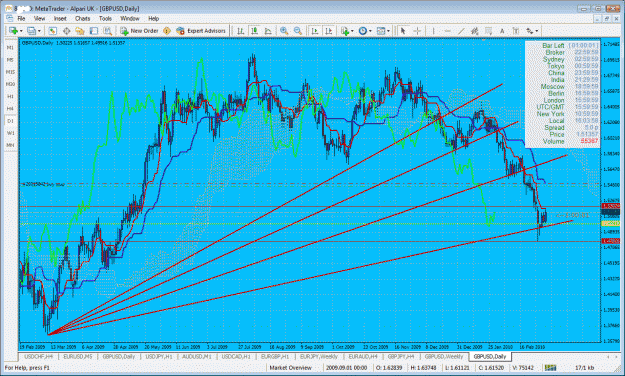This screenshot has height=376, width=625.
Task: Expand the Arrows dropdown arrow
Action: (537, 31)
